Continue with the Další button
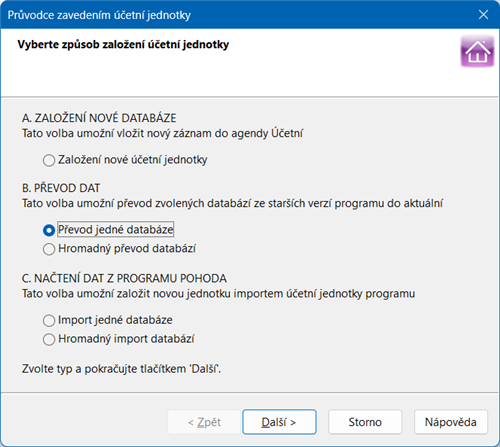The width and height of the screenshot is (500, 447). click(279, 422)
